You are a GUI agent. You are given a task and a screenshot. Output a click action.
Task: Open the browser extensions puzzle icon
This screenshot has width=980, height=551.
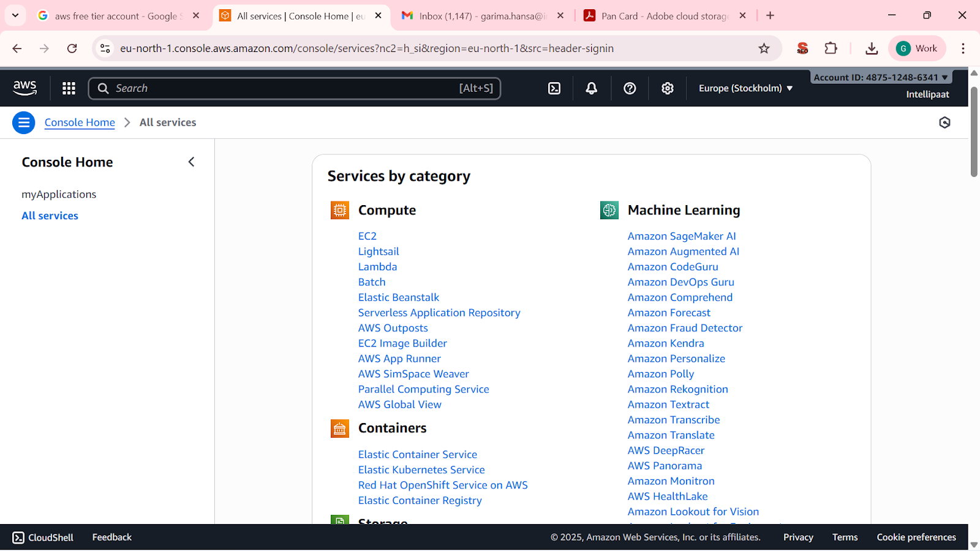[831, 48]
